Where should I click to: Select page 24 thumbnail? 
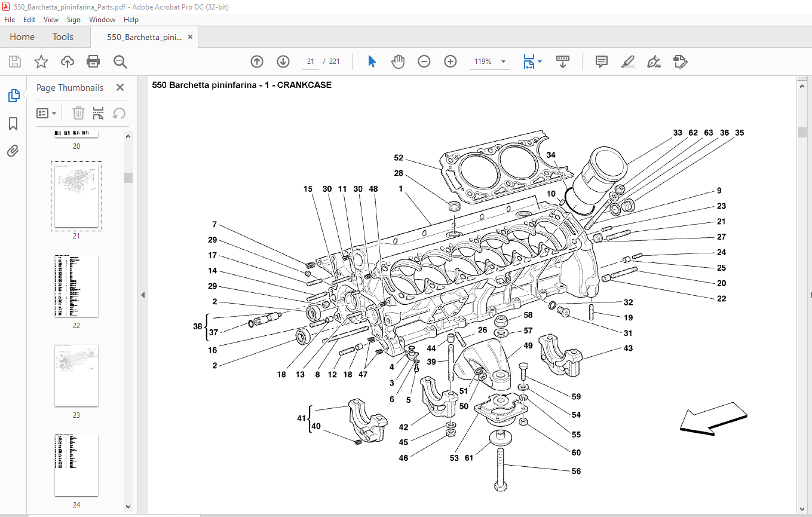[x=76, y=466]
